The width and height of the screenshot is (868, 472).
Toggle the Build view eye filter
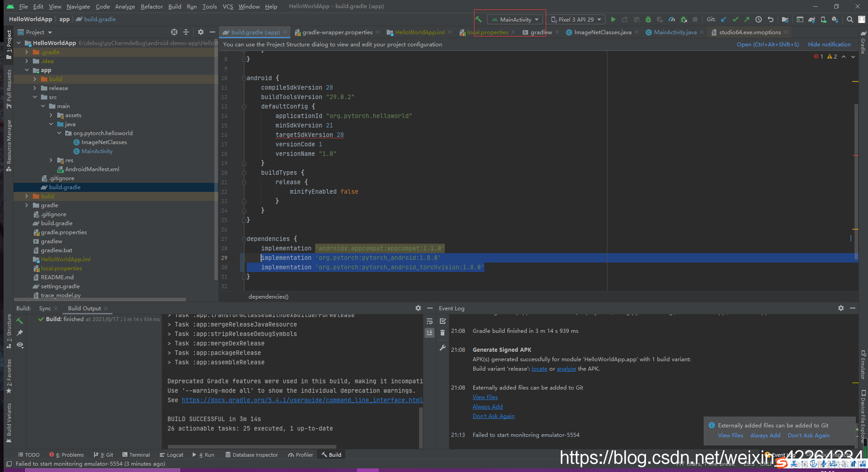[20, 345]
